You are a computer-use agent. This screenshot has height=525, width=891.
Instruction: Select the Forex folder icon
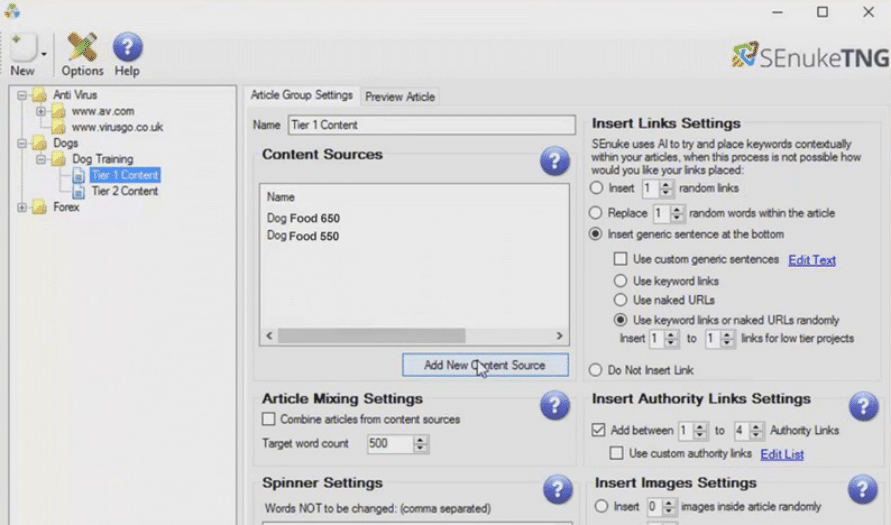point(39,207)
